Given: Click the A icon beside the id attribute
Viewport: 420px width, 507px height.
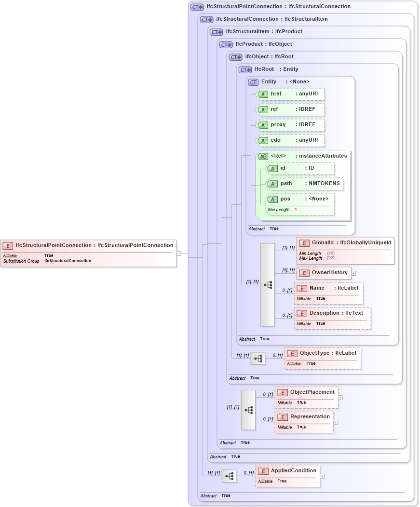Looking at the screenshot, I should 272,168.
